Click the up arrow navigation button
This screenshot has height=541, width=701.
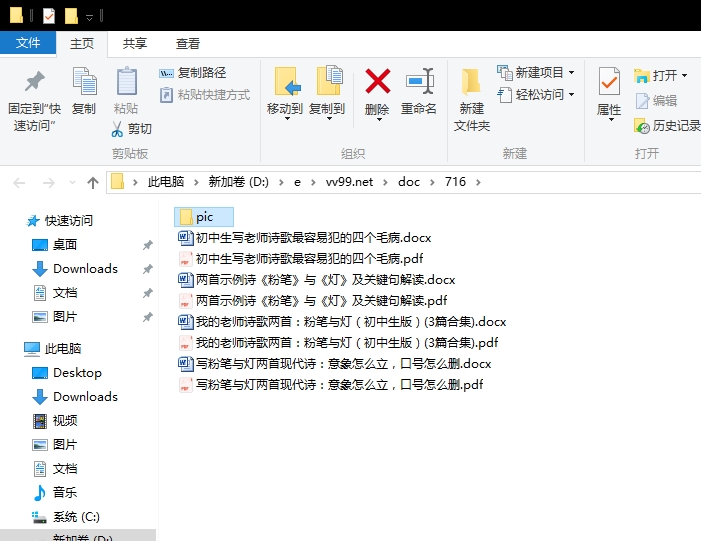point(93,182)
